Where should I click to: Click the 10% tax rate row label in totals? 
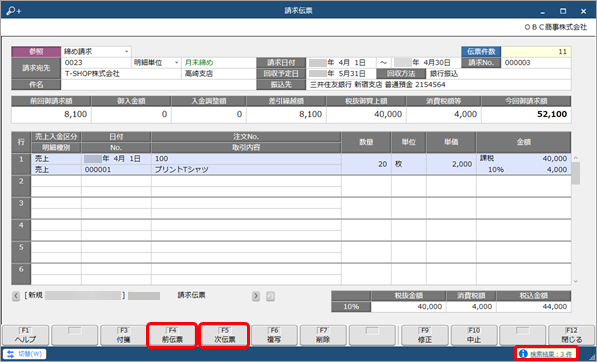click(351, 307)
